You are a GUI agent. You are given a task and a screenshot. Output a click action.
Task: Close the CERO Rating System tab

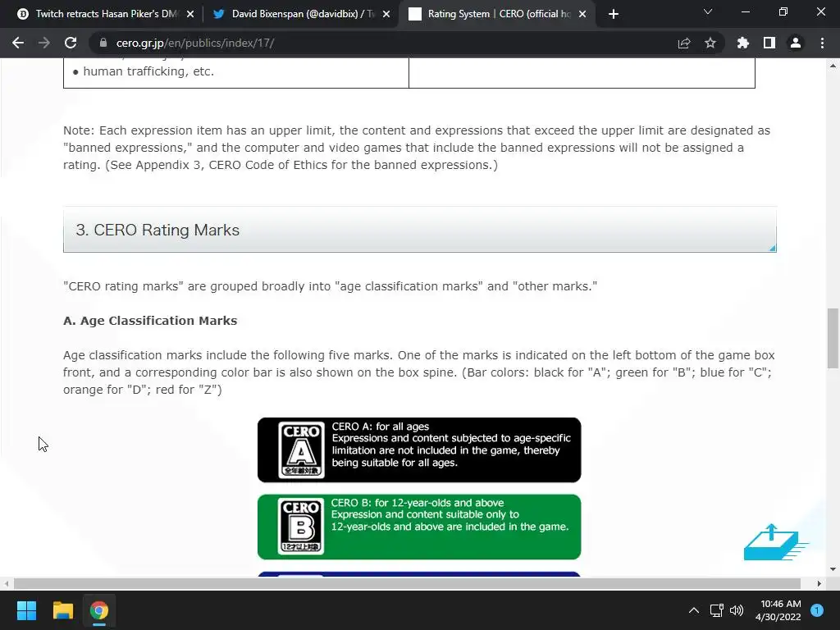point(582,14)
